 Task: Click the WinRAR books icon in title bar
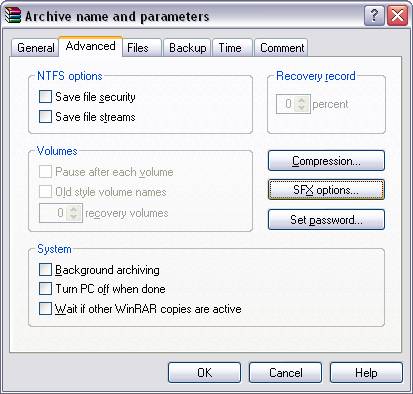click(x=13, y=15)
